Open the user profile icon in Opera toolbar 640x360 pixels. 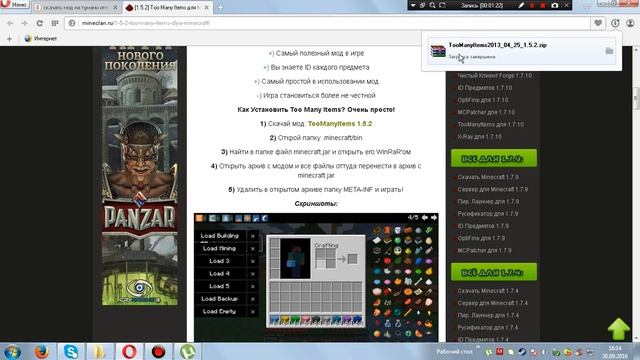click(x=630, y=23)
